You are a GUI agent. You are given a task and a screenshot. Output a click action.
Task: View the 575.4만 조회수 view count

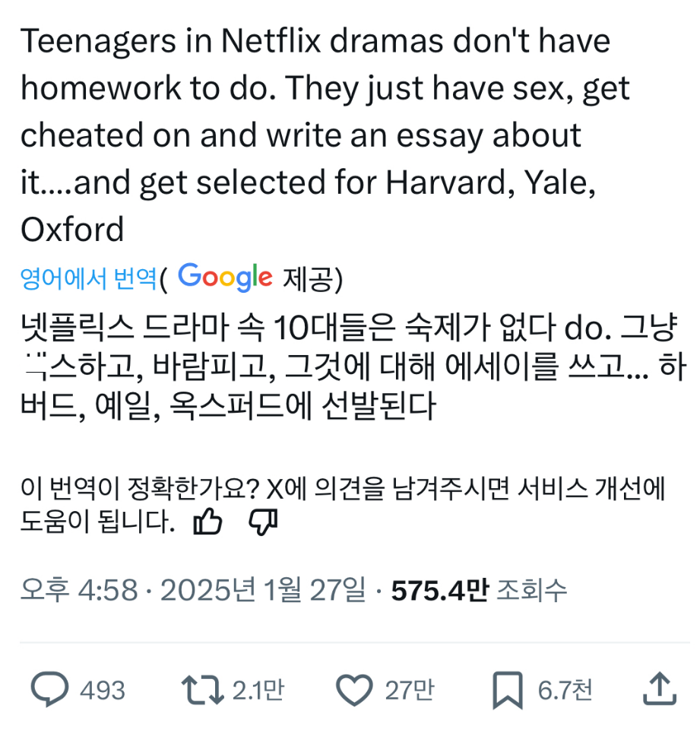coord(479,590)
